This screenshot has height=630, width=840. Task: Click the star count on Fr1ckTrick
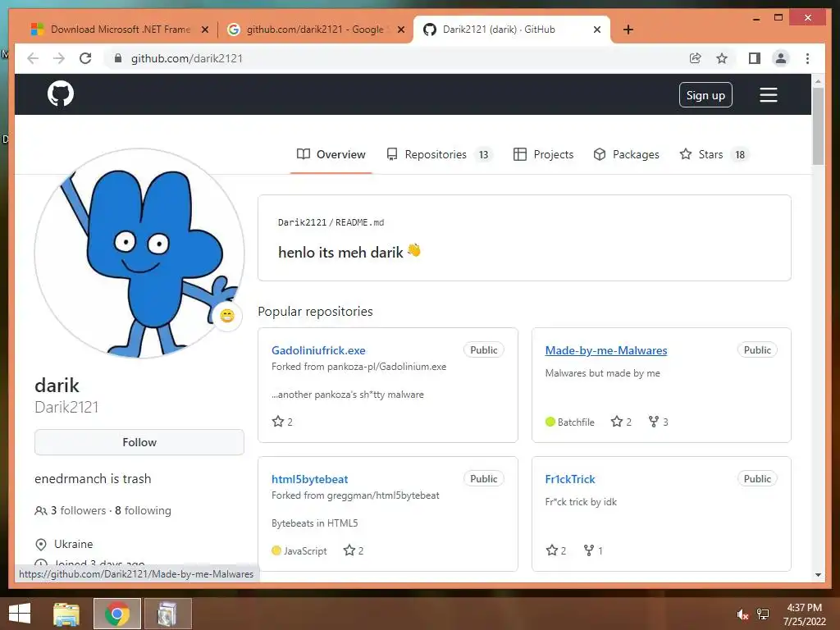(x=556, y=550)
